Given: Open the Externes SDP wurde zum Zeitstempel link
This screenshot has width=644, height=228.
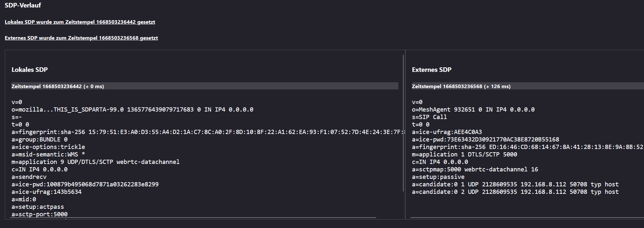Looking at the screenshot, I should click(81, 38).
